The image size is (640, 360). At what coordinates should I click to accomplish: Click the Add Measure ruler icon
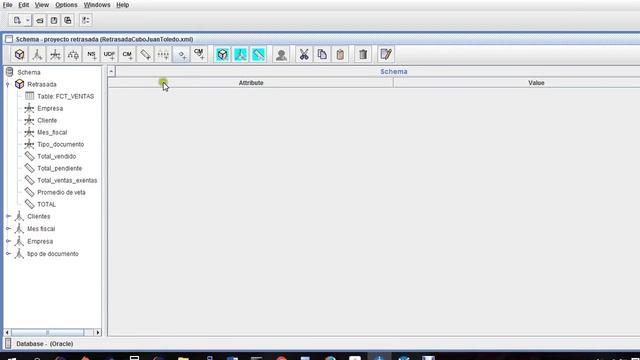[145, 54]
